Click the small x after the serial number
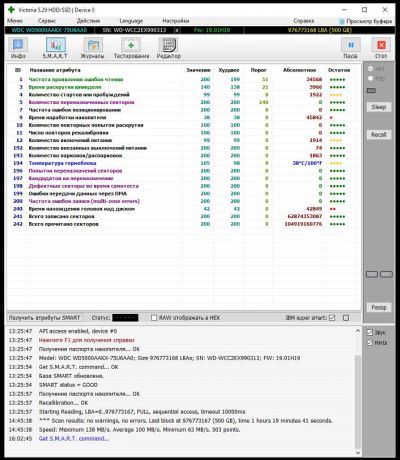 [x=177, y=30]
